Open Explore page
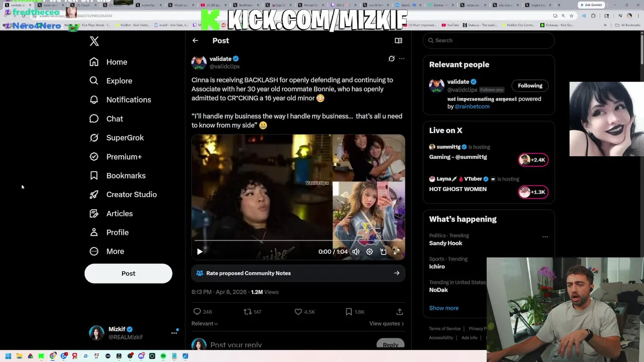Screen dimensions: 644x362 [111, 81]
